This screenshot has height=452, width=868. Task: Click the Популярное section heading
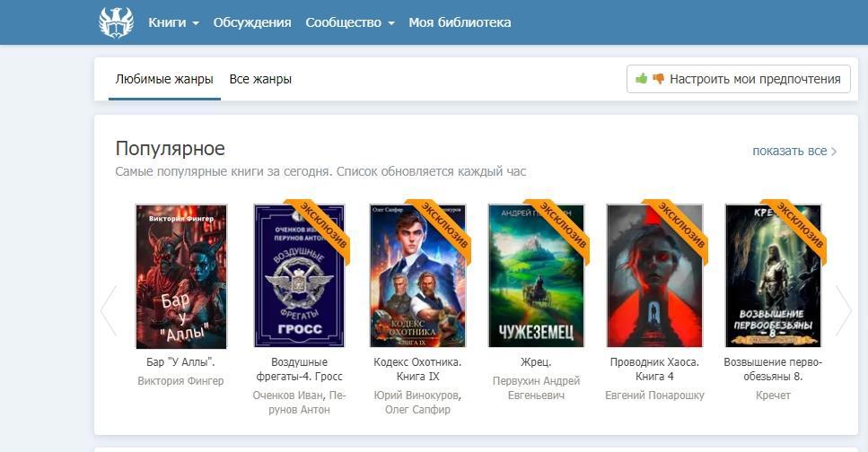170,149
